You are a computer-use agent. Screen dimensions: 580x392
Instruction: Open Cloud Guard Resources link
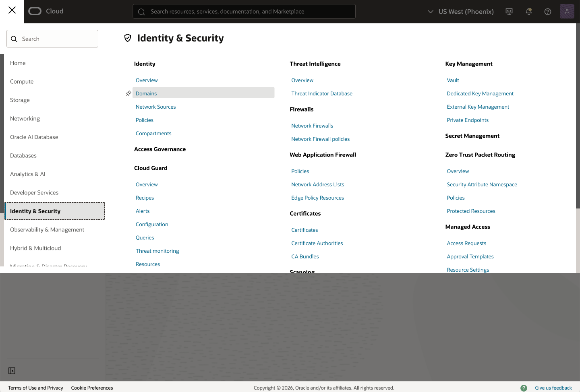click(148, 264)
